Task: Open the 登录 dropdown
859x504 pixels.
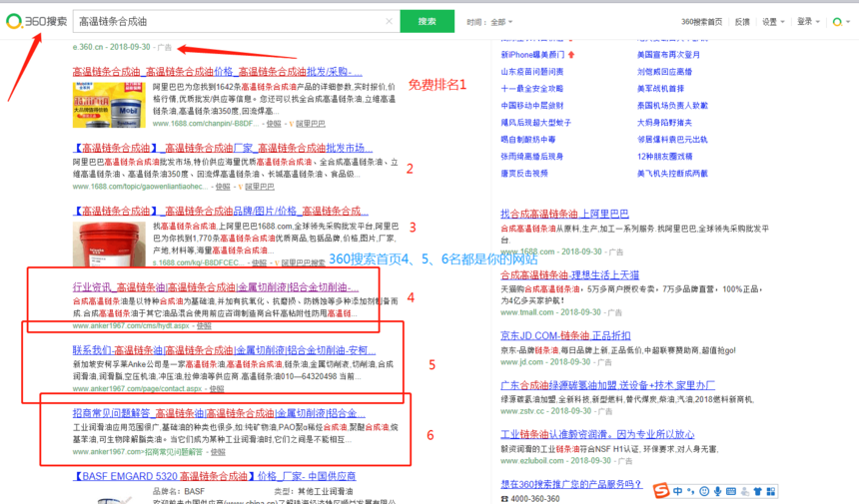Action: [x=808, y=22]
